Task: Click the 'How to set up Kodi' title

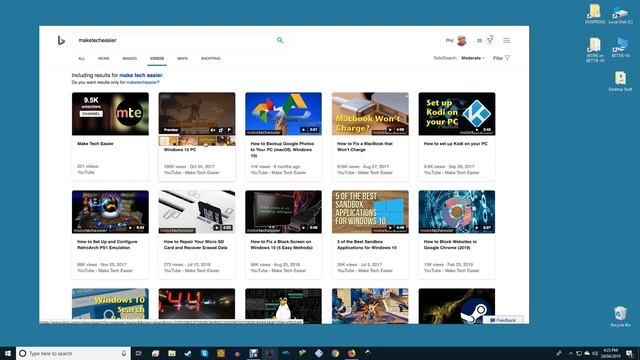Action: [456, 144]
